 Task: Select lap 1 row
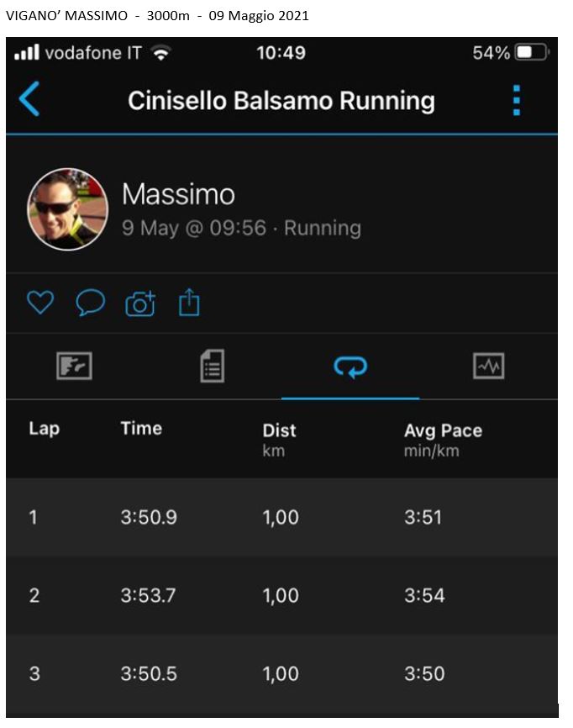pos(281,517)
